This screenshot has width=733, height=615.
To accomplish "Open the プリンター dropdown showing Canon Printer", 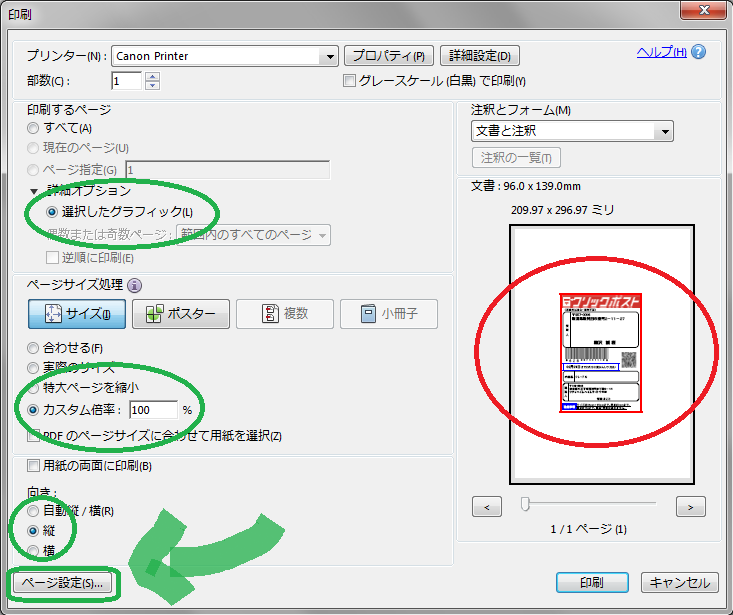I will coord(225,56).
